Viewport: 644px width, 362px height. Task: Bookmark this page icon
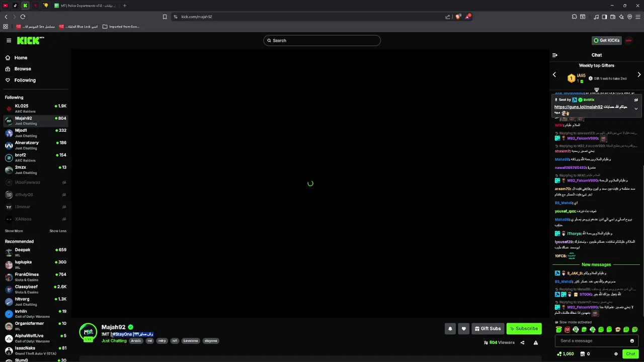point(165,17)
